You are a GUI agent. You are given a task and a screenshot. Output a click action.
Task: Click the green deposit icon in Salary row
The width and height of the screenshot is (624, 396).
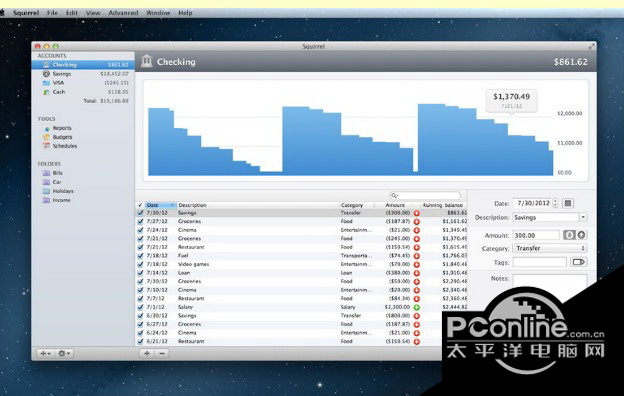417,307
